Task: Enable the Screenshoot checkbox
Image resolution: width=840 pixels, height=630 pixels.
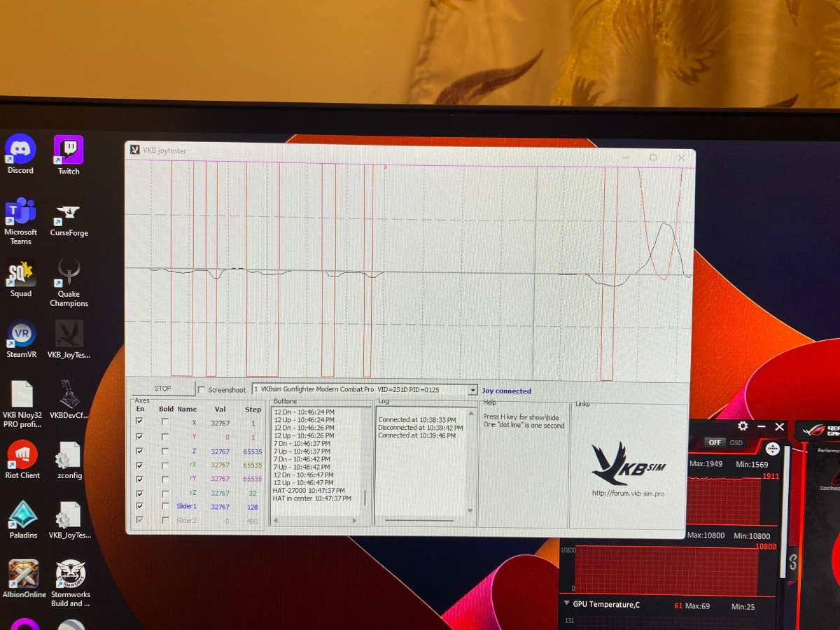Action: tap(202, 390)
